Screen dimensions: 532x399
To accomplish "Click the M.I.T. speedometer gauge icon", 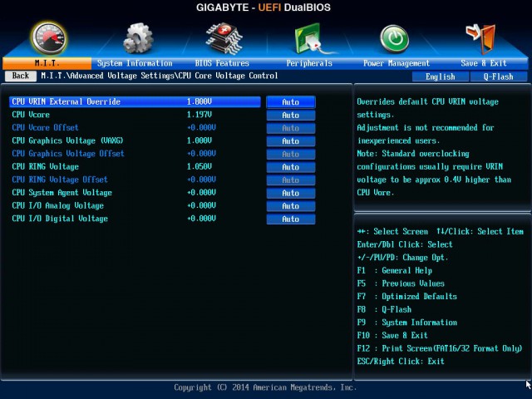I will (x=49, y=39).
